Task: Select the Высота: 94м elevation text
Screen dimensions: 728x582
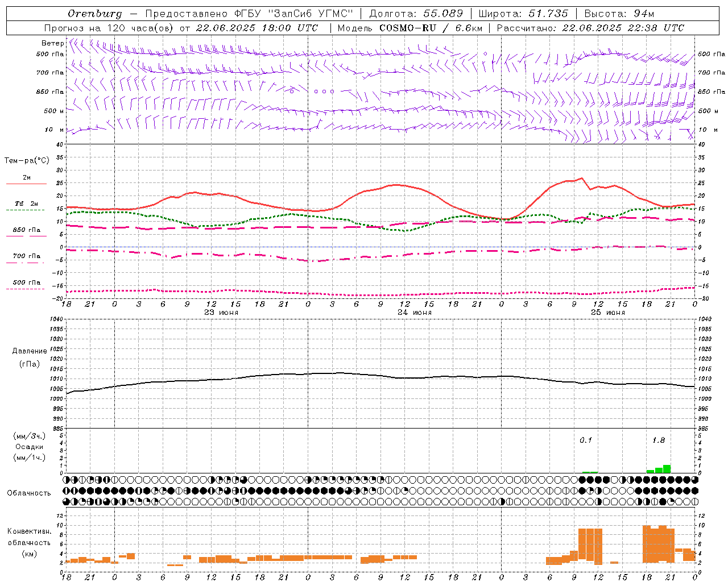Action: [619, 14]
